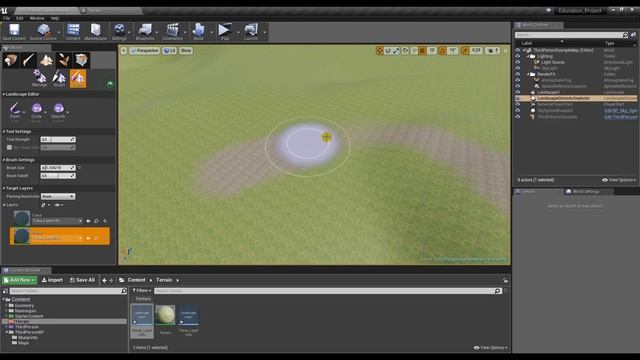Open the Edit menu
The image size is (640, 360).
point(20,18)
